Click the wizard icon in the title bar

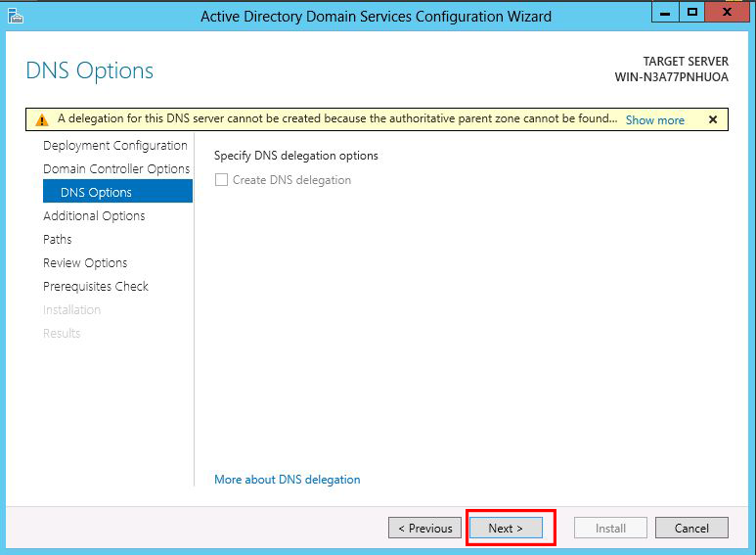tap(16, 16)
